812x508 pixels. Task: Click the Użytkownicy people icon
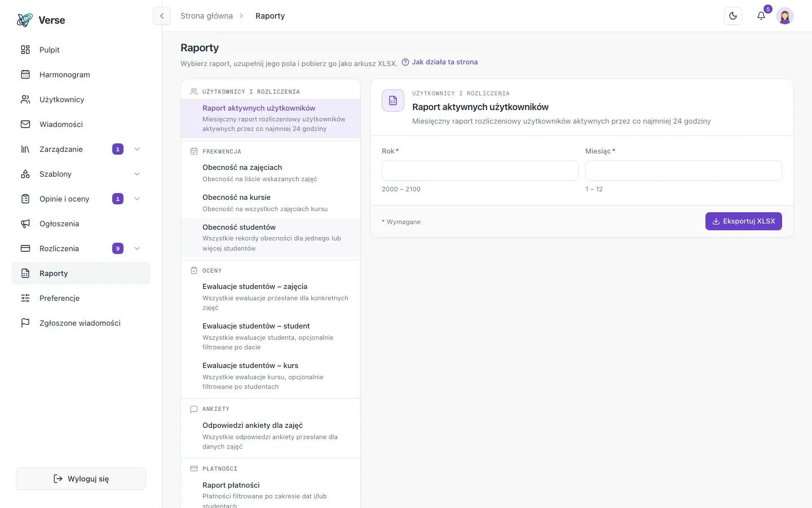25,99
